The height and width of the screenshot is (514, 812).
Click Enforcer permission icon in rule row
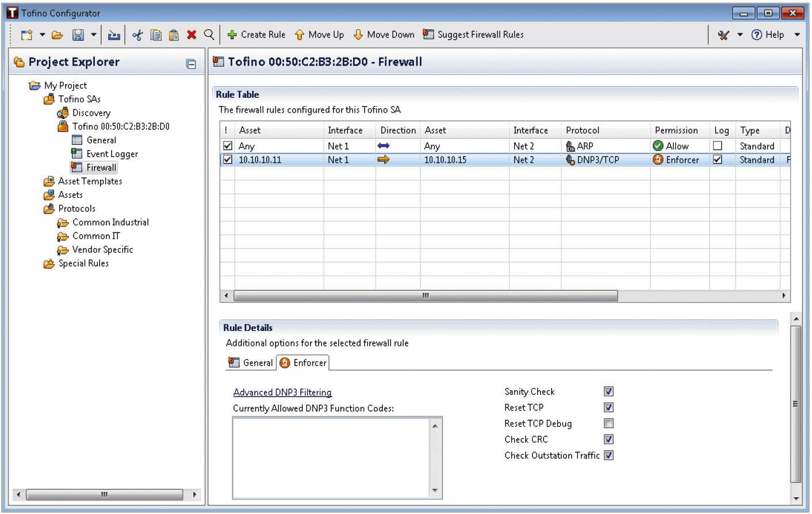pyautogui.click(x=658, y=160)
